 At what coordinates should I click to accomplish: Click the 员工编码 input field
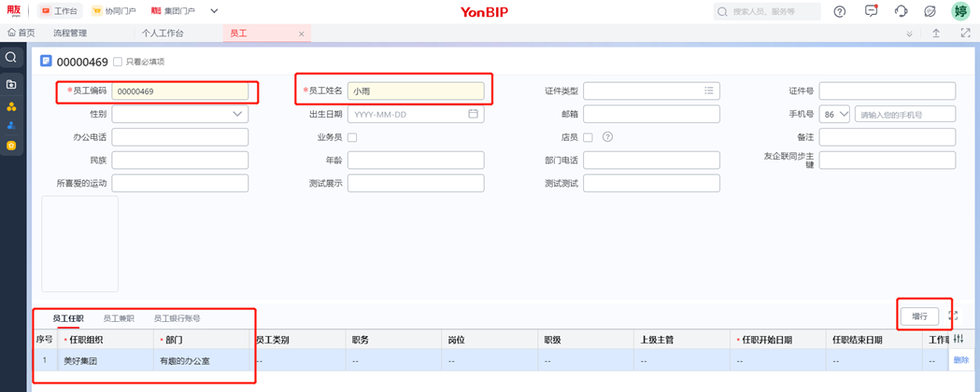(x=180, y=91)
